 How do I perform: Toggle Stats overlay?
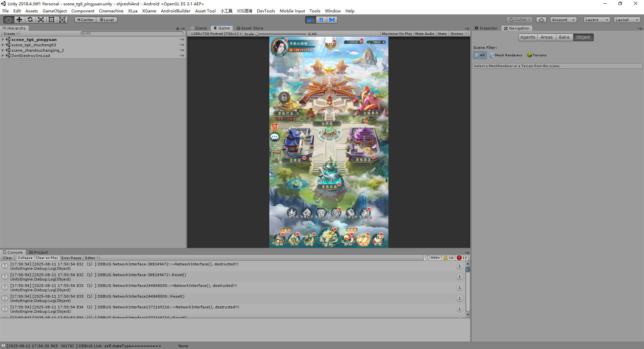coord(442,34)
